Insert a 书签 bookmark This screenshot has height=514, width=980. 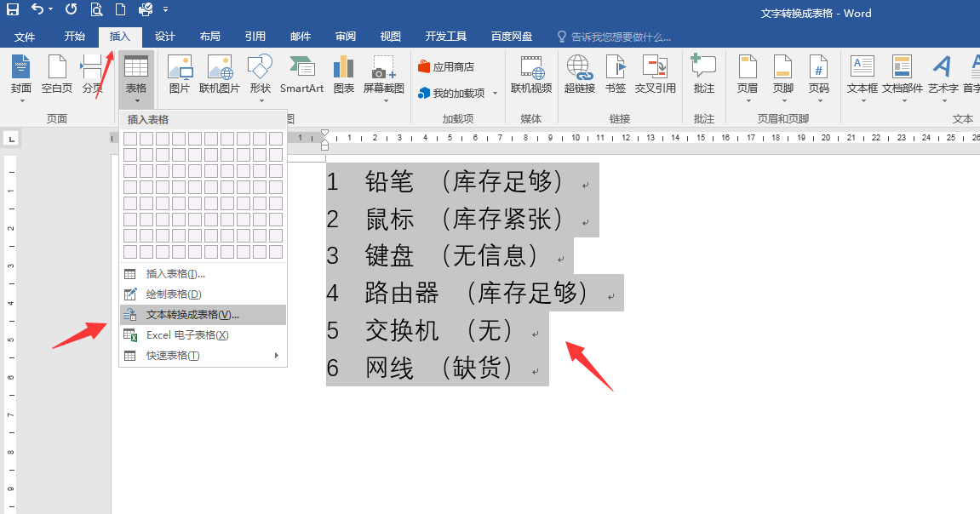[616, 74]
